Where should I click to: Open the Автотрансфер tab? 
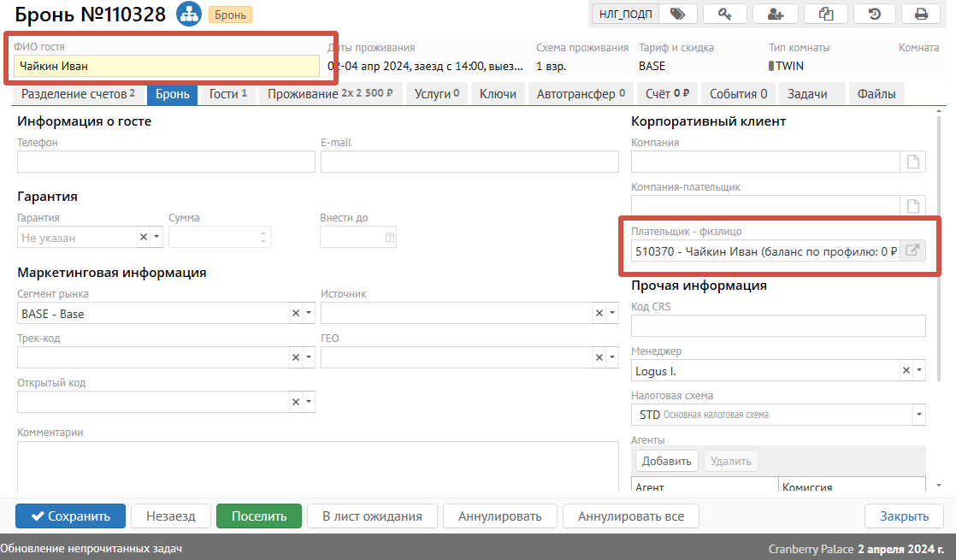click(x=580, y=94)
